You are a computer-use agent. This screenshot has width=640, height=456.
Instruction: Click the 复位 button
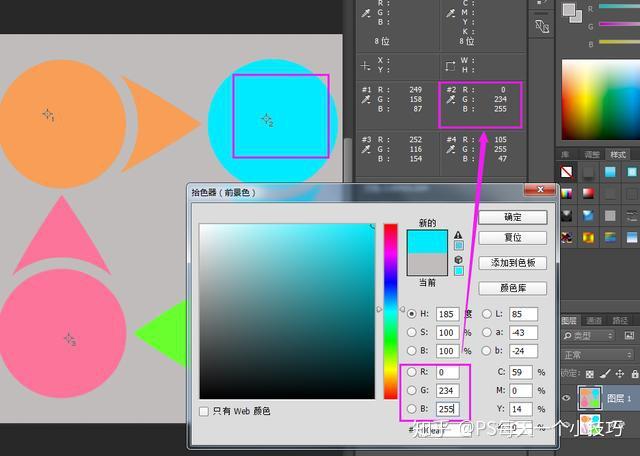tap(513, 238)
